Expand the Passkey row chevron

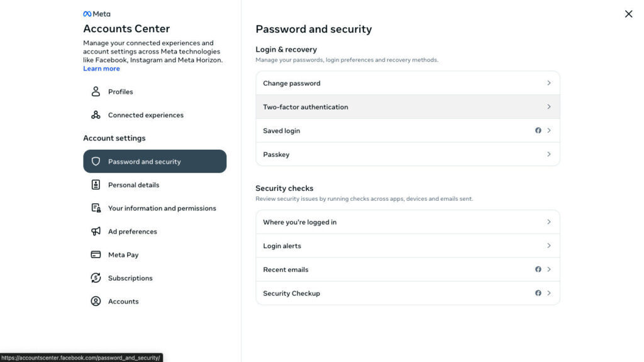pyautogui.click(x=548, y=154)
